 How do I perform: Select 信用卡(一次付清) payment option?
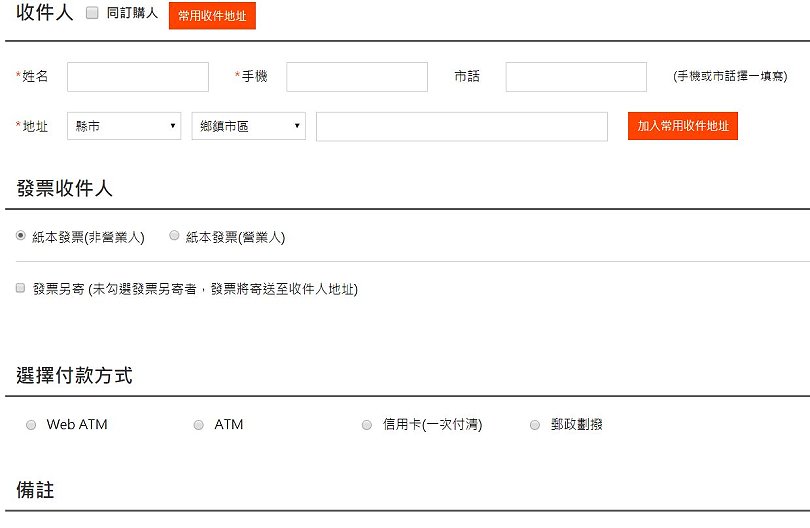[367, 425]
